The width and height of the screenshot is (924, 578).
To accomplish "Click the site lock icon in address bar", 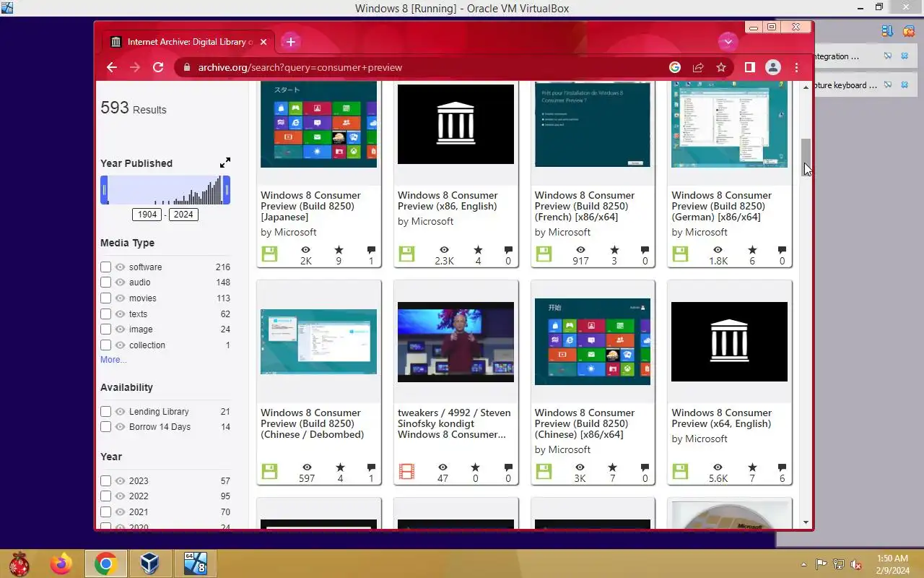I will coord(187,67).
